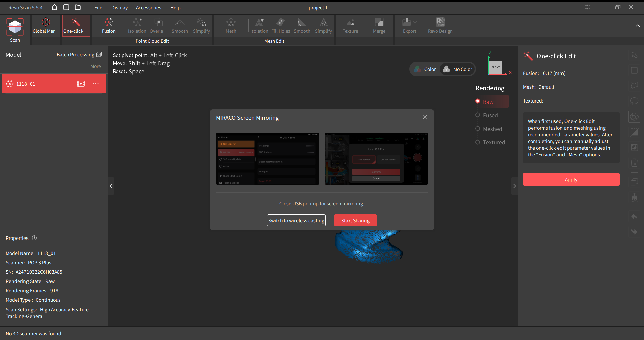This screenshot has width=644, height=340.
Task: Click the redo arrow in right sidebar
Action: coord(634,232)
